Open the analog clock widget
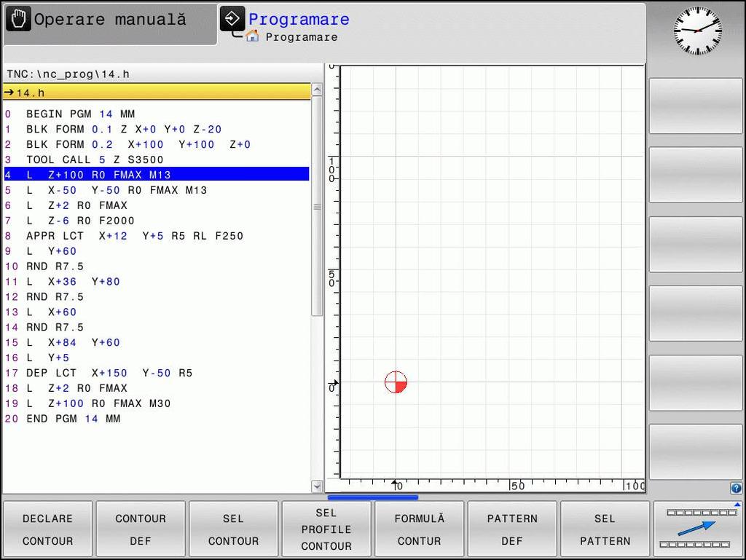746x560 pixels. pyautogui.click(x=697, y=31)
